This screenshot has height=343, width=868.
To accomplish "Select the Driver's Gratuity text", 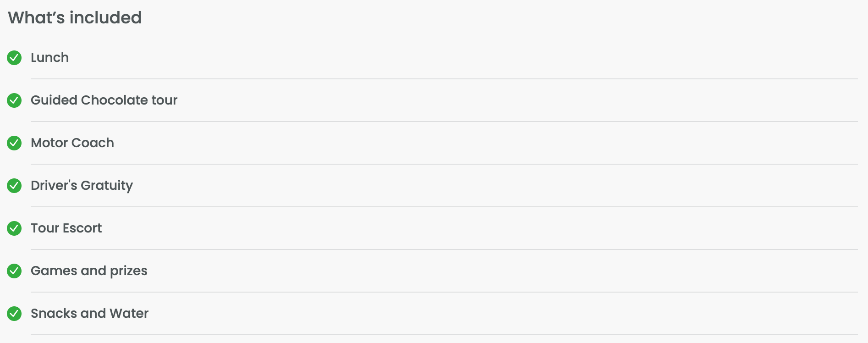I will click(82, 186).
